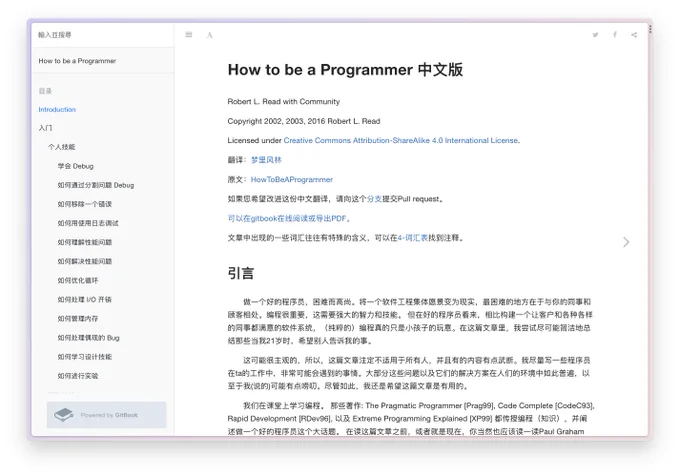Viewport: 680px width, 476px height.
Task: Click the GitBook logo in the sidebar footer
Action: (x=63, y=415)
